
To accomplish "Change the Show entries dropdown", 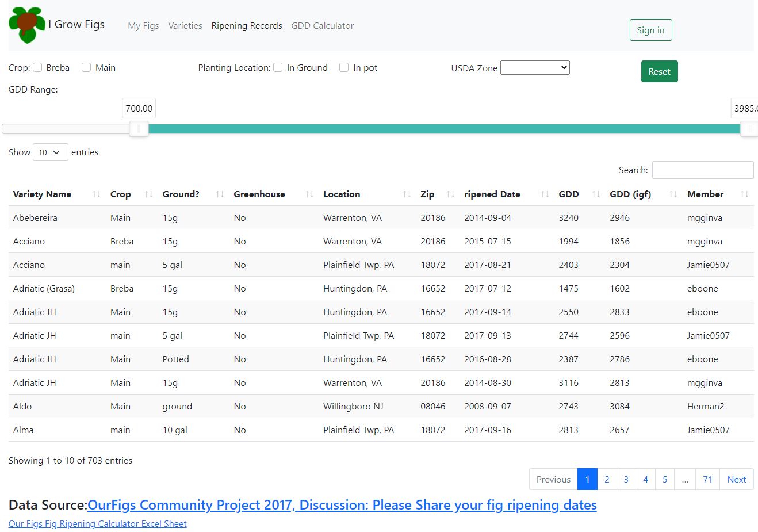I will pos(50,152).
